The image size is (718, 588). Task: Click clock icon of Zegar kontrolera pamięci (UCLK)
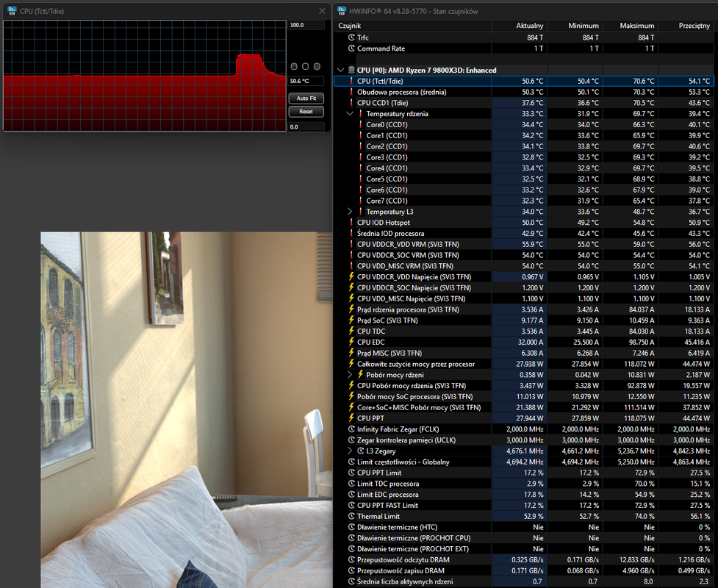[x=351, y=440]
